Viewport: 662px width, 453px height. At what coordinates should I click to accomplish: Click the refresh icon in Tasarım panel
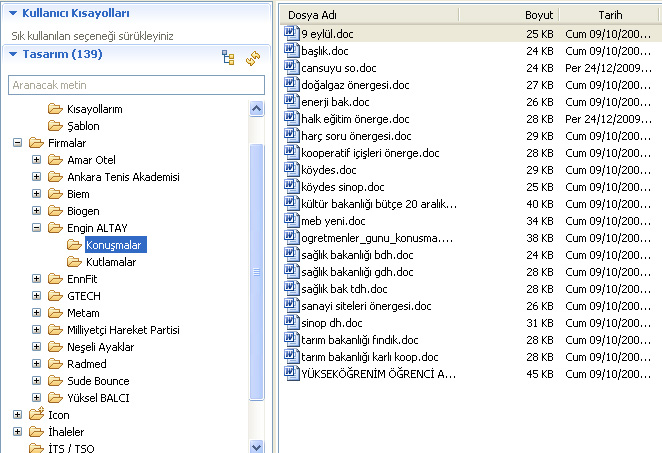pyautogui.click(x=253, y=57)
